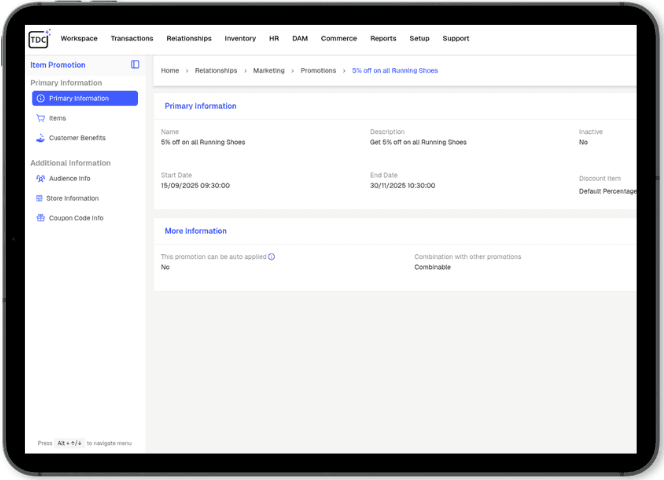Select Primary Information in sidebar
The width and height of the screenshot is (664, 480).
pos(85,98)
